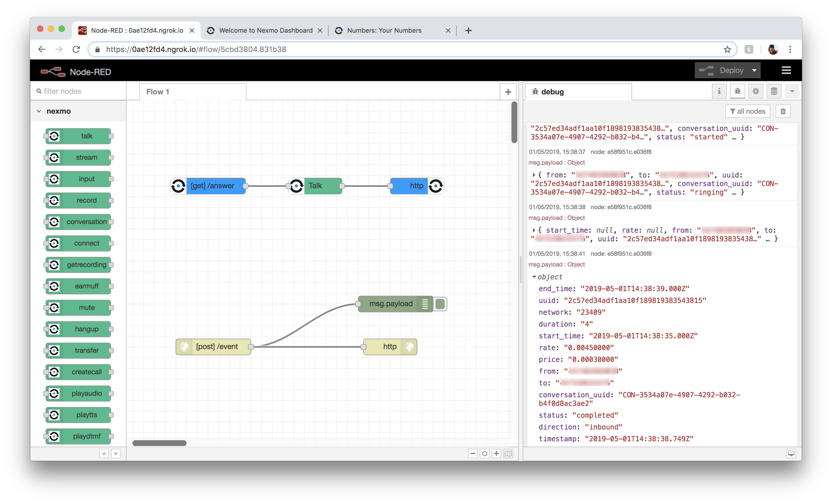832x504 pixels.
Task: Open a new browser tab
Action: pos(468,30)
